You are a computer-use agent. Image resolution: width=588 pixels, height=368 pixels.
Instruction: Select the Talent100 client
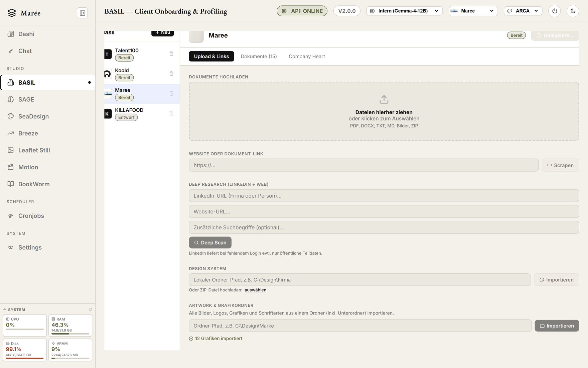coord(142,54)
